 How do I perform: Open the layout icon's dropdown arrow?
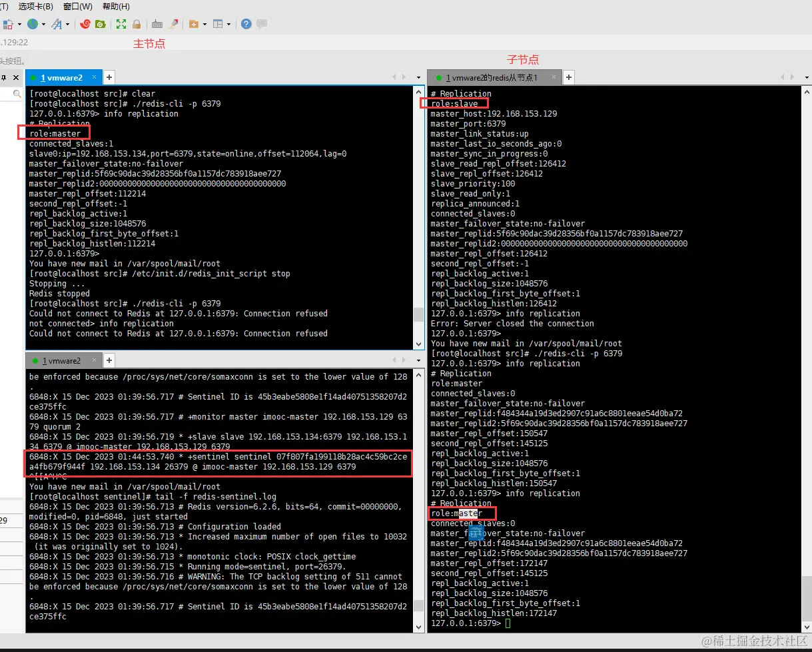(x=228, y=24)
